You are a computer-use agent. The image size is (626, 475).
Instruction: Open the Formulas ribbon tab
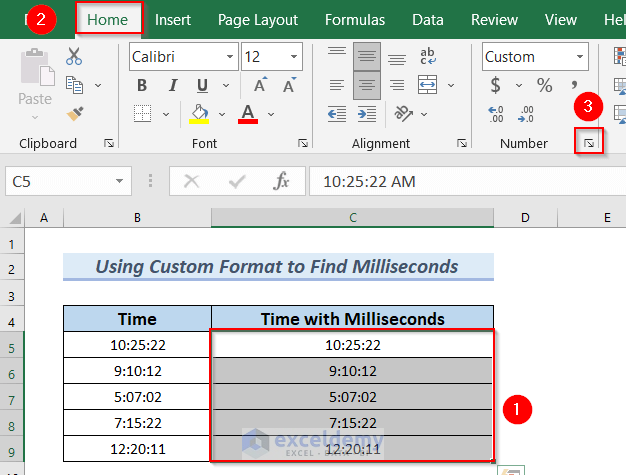click(354, 19)
